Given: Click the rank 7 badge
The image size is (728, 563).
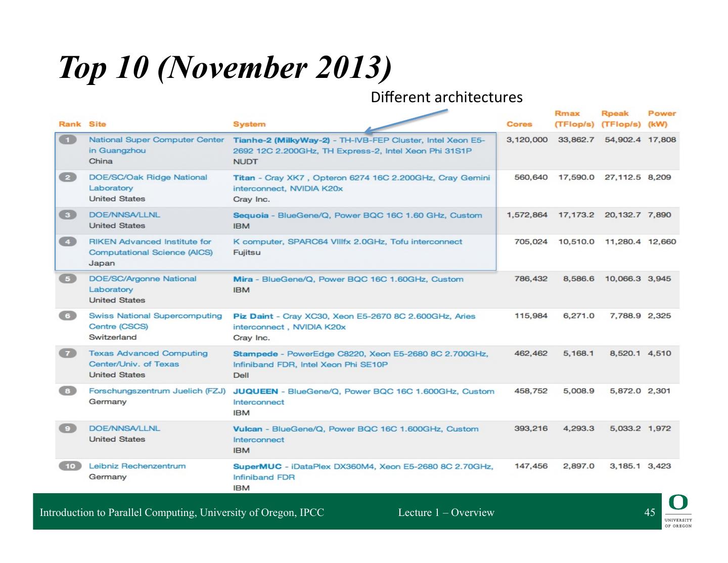Looking at the screenshot, I should (x=68, y=353).
